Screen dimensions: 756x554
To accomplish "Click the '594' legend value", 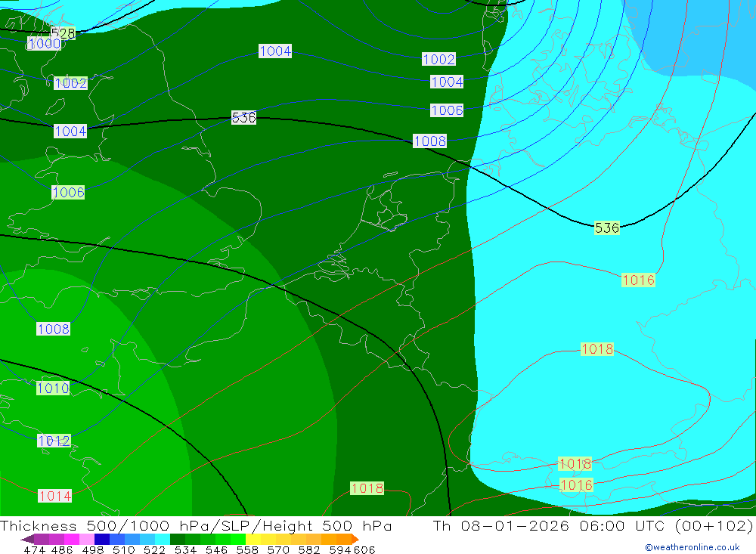I will (x=340, y=549).
